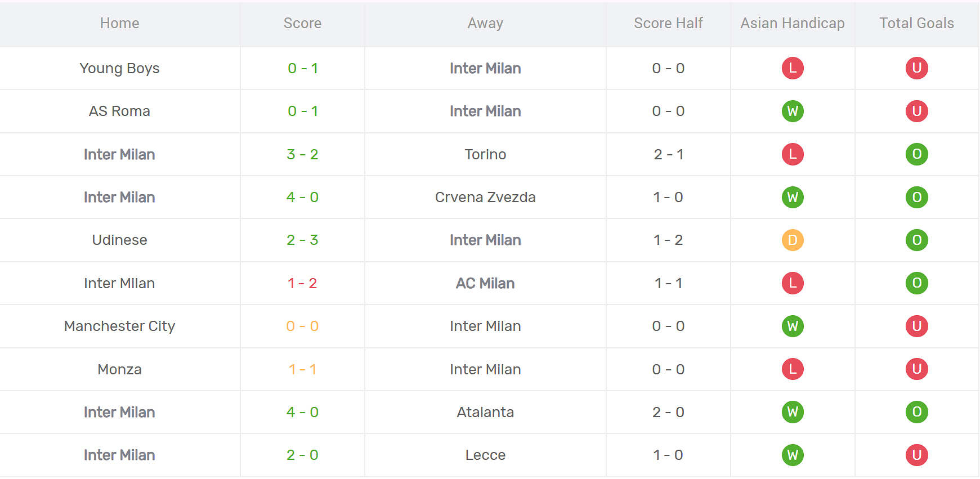Click the red U badge in Lecce row
The width and height of the screenshot is (980, 479).
point(916,455)
